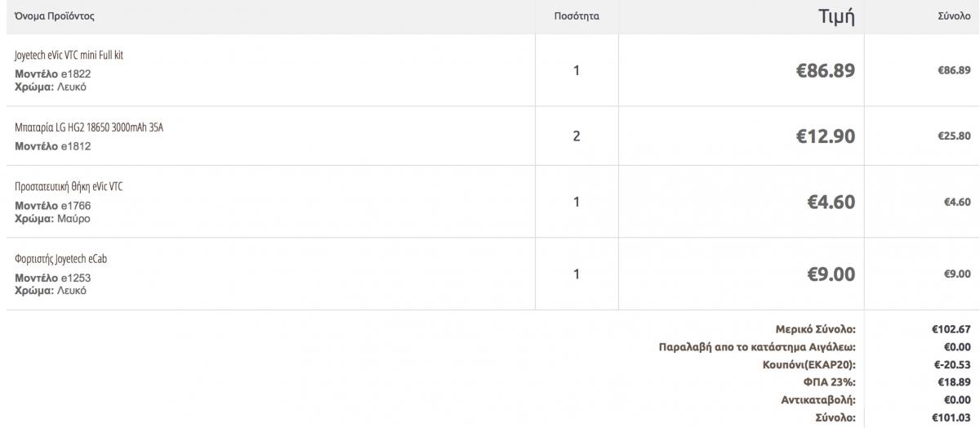
Task: Click the Παραλαβή απο το κατάστημα Αιγάλεω line
Action: 757,346
